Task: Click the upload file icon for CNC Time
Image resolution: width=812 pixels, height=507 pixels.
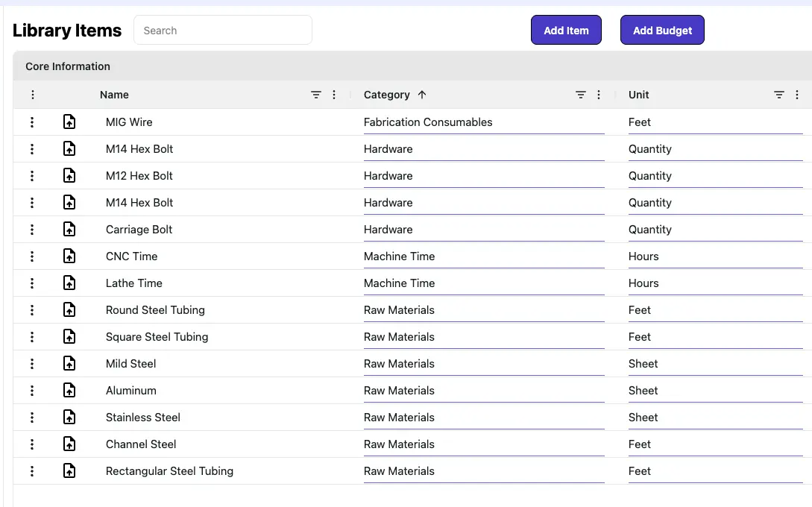Action: coord(69,256)
